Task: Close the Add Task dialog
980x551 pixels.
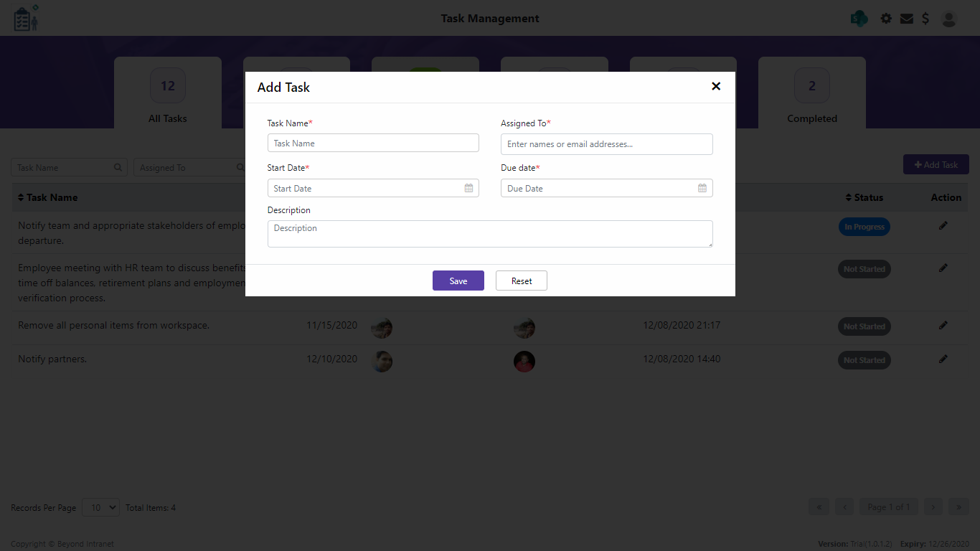Action: pos(715,86)
